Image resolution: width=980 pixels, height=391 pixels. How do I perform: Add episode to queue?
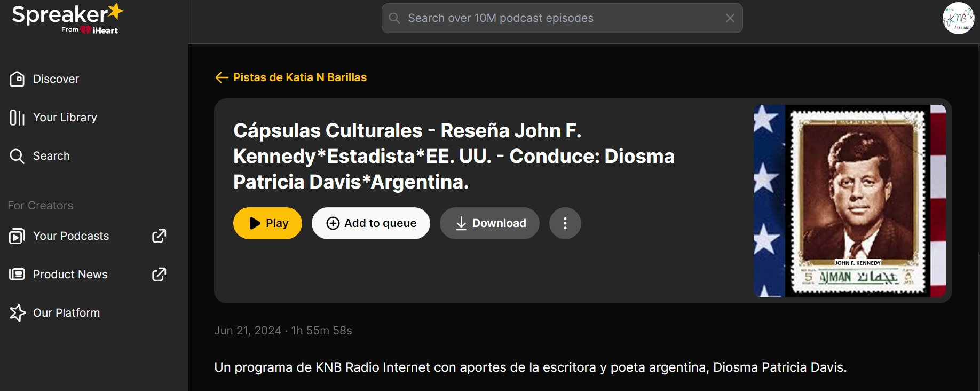click(x=371, y=223)
